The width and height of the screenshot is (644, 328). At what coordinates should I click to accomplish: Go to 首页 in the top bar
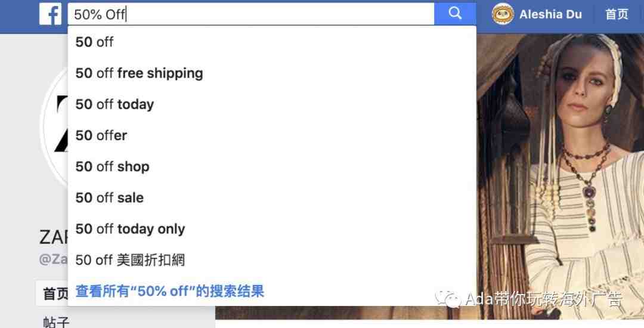click(617, 14)
